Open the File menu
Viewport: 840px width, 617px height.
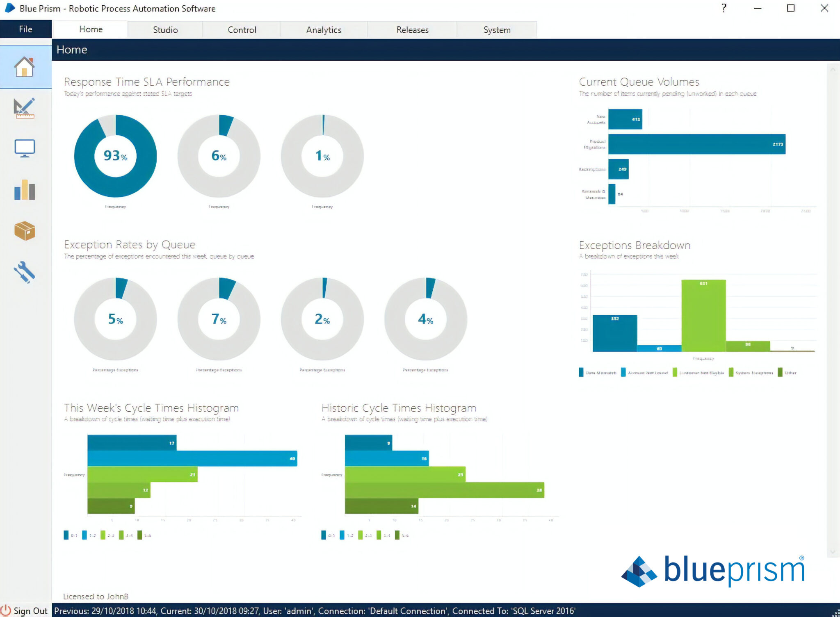coord(25,29)
